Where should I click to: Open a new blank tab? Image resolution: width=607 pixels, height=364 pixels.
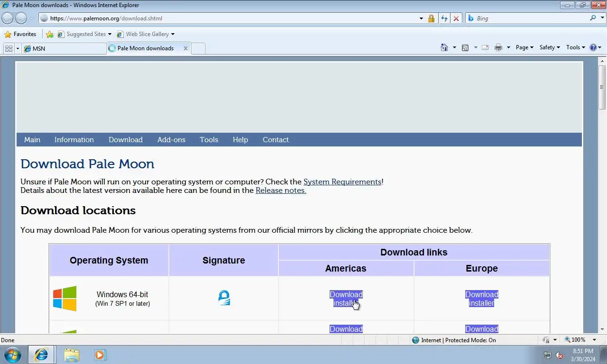coord(198,48)
